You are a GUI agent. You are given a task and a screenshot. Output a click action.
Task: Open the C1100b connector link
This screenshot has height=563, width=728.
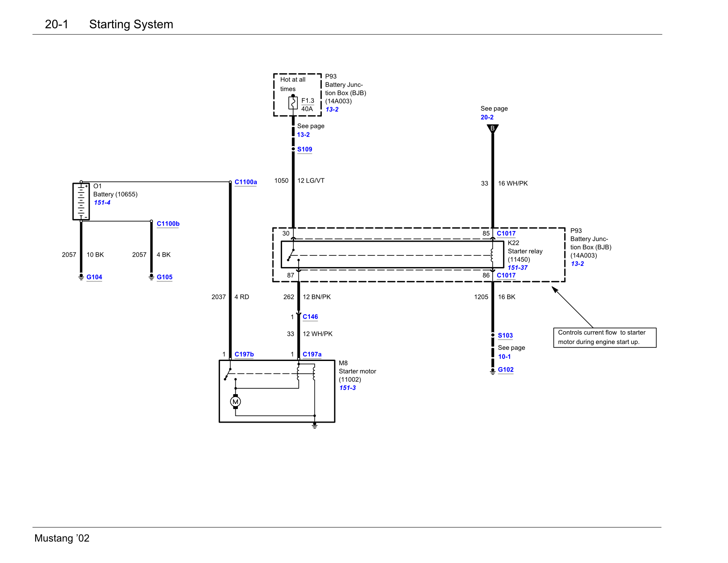(x=168, y=224)
